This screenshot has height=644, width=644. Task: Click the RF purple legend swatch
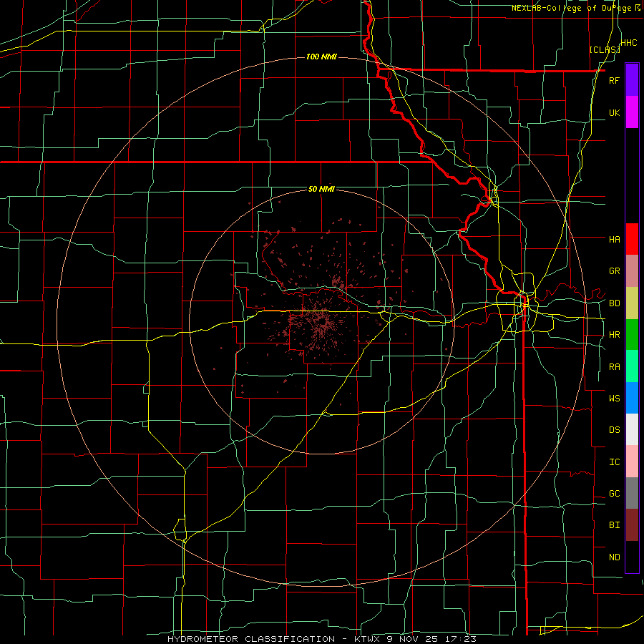pos(632,80)
